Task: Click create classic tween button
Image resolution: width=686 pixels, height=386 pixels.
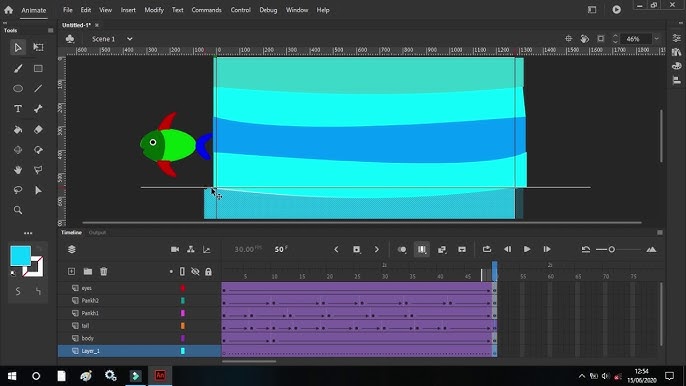Action: [x=442, y=249]
